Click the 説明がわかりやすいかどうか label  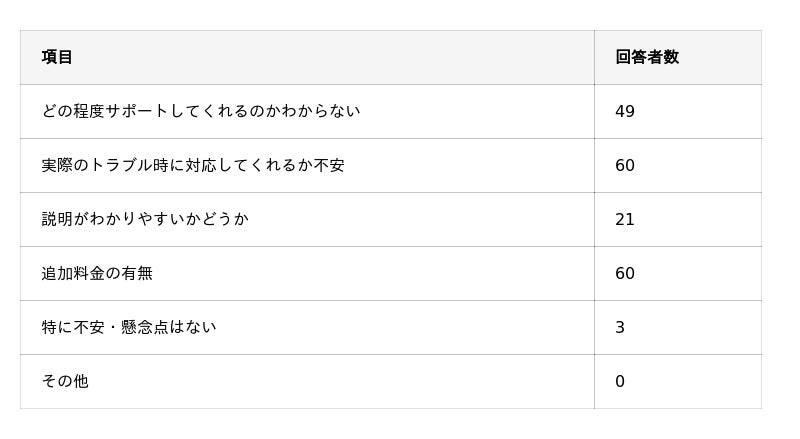[x=145, y=219]
